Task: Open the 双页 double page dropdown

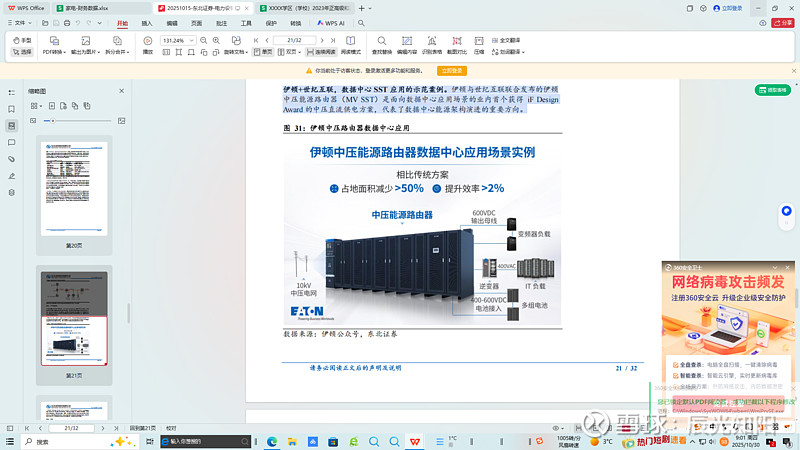Action: click(x=289, y=52)
